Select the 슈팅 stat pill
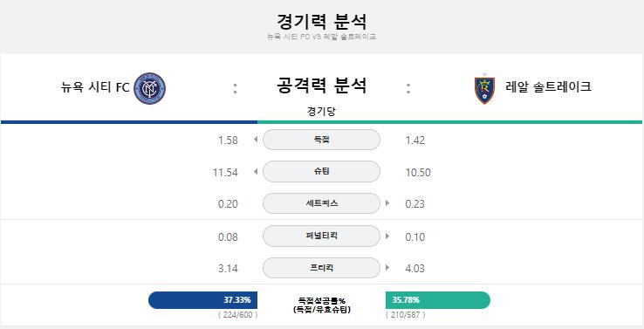The height and width of the screenshot is (329, 644). click(321, 172)
